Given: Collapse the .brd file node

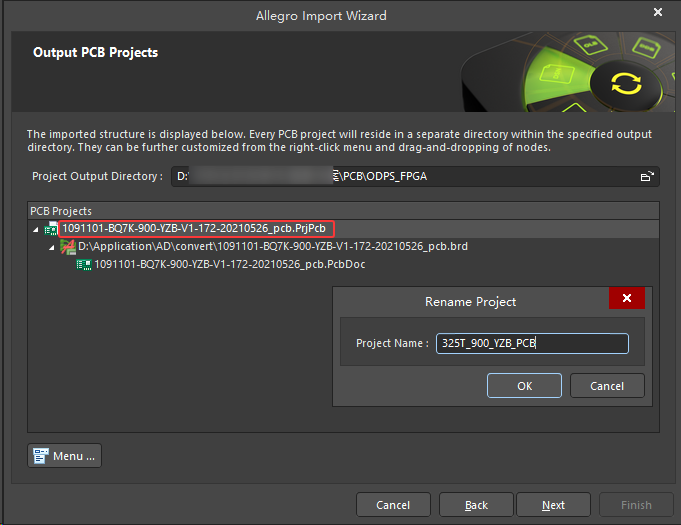Looking at the screenshot, I should click(x=52, y=248).
